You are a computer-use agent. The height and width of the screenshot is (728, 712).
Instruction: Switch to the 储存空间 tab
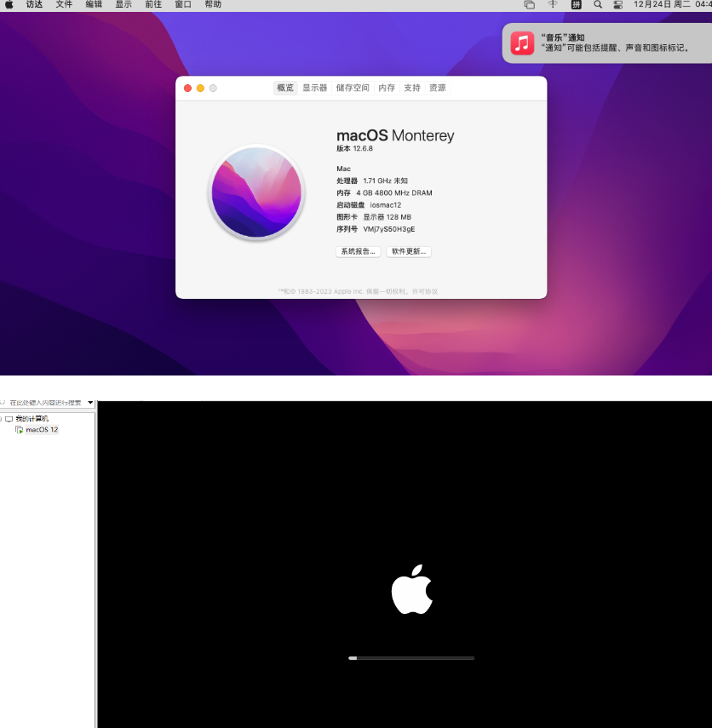tap(352, 87)
